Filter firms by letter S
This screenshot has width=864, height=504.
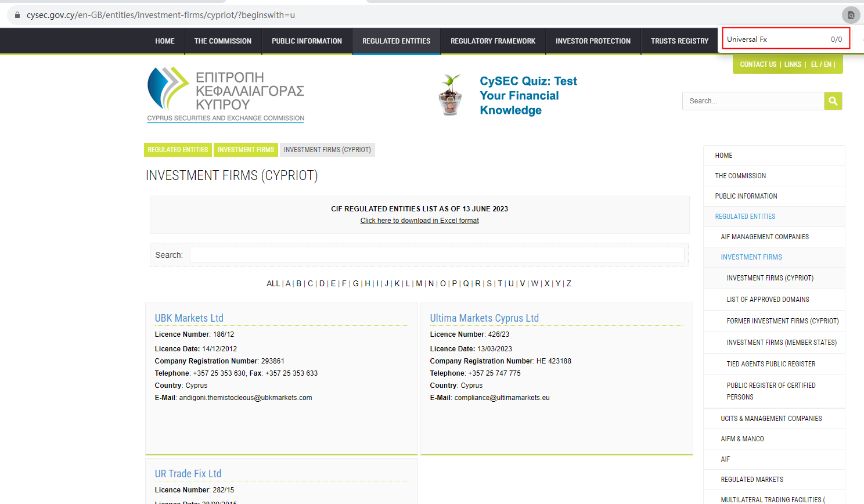coord(489,283)
